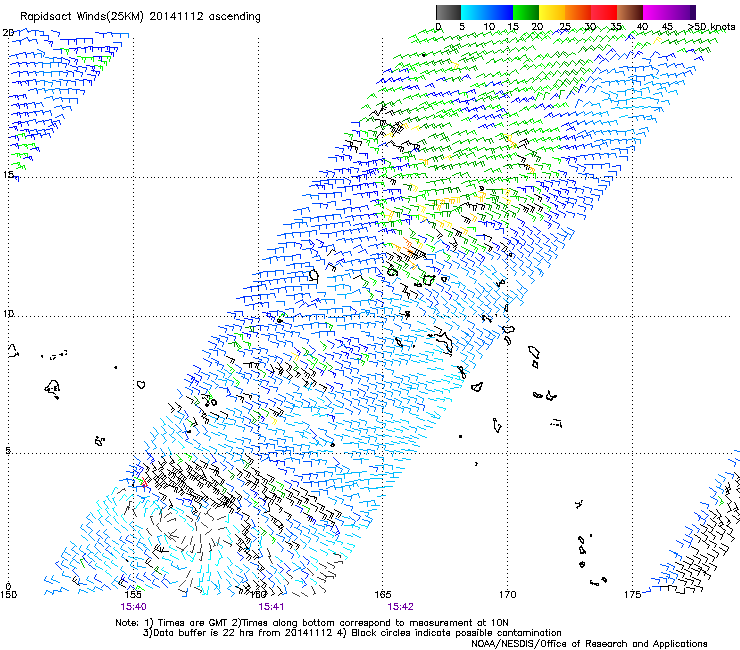Viewport: 740px width, 650px height.
Task: Click the NOAA/NESDIS credit line
Action: pyautogui.click(x=589, y=644)
